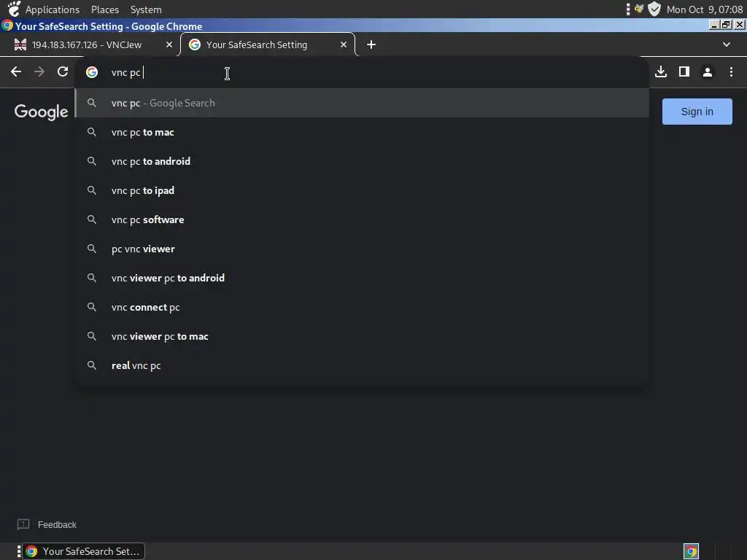Open the Feedback link
The width and height of the screenshot is (747, 560).
point(57,525)
